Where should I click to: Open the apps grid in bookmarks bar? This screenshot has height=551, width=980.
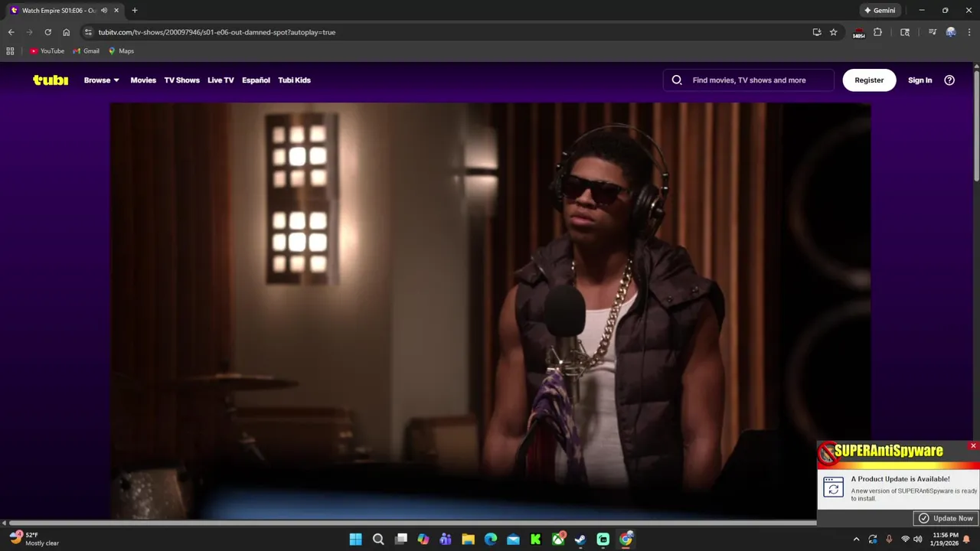click(x=10, y=51)
